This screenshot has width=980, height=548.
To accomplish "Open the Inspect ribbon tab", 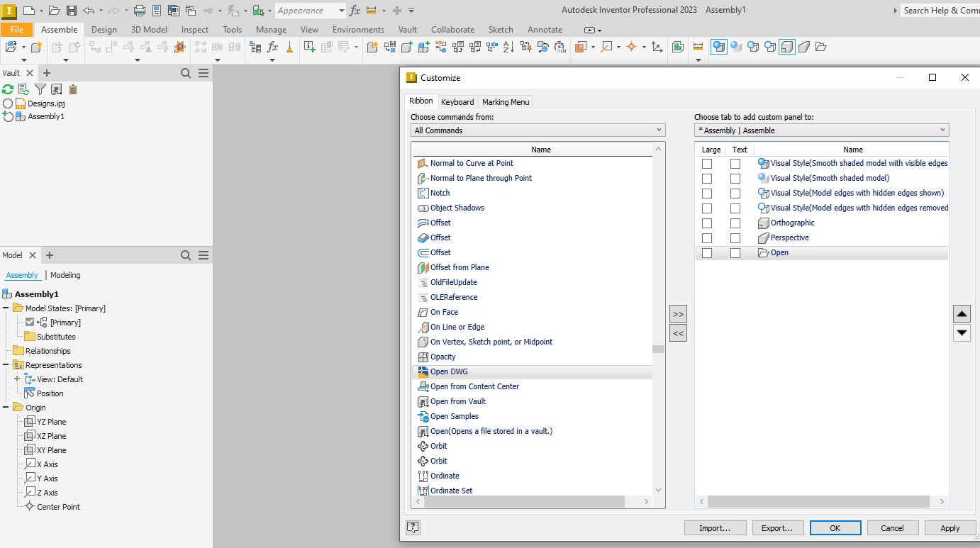I will [x=194, y=30].
